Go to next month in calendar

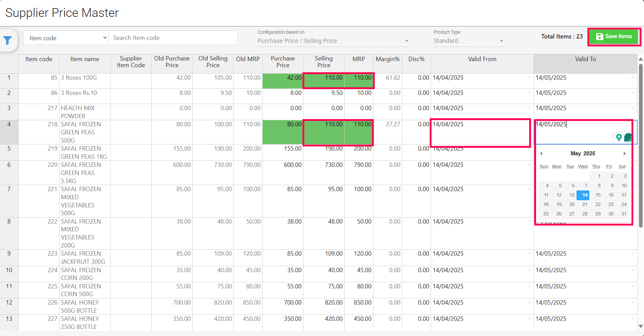[624, 154]
